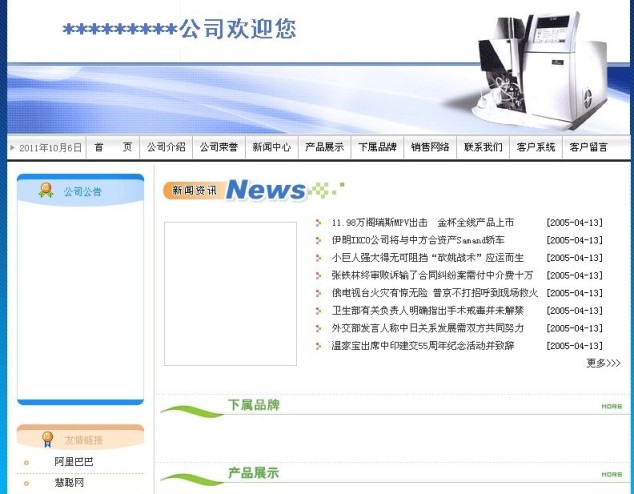
Task: Open the 阿里巴巴 friendly link
Action: tap(74, 462)
